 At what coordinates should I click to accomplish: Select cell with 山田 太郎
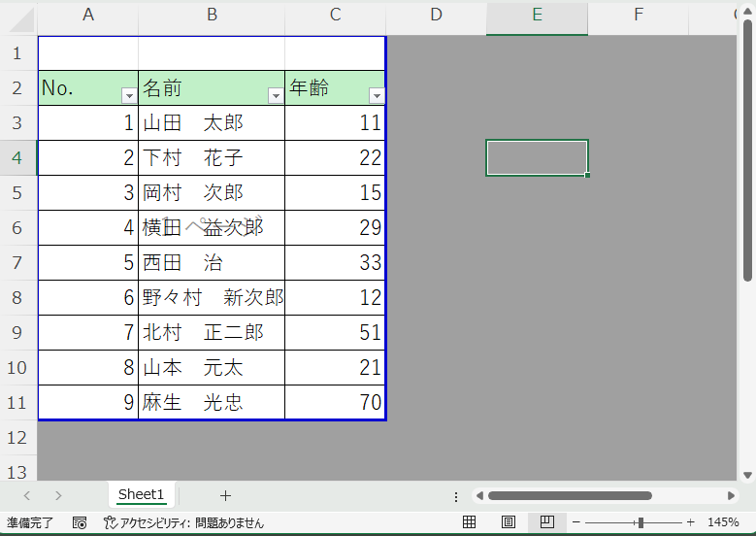pyautogui.click(x=212, y=123)
